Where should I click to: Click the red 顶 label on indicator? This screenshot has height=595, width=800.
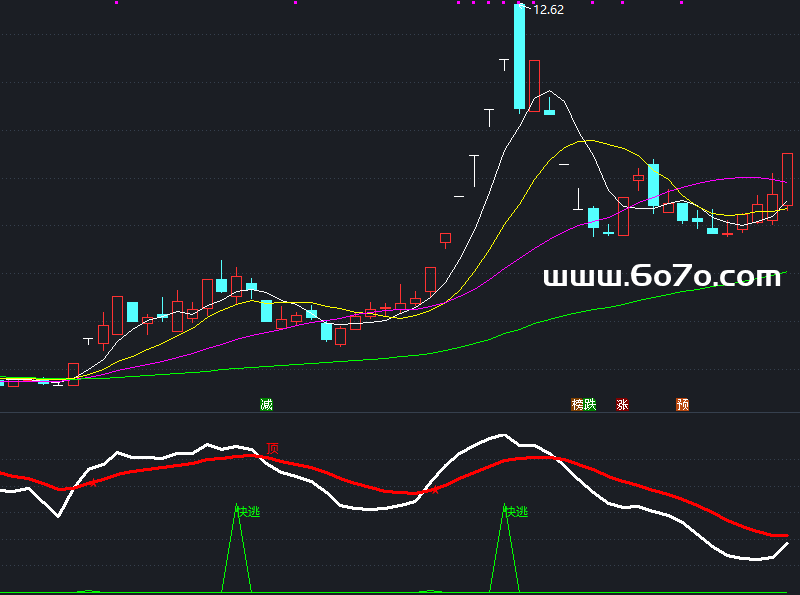(272, 449)
